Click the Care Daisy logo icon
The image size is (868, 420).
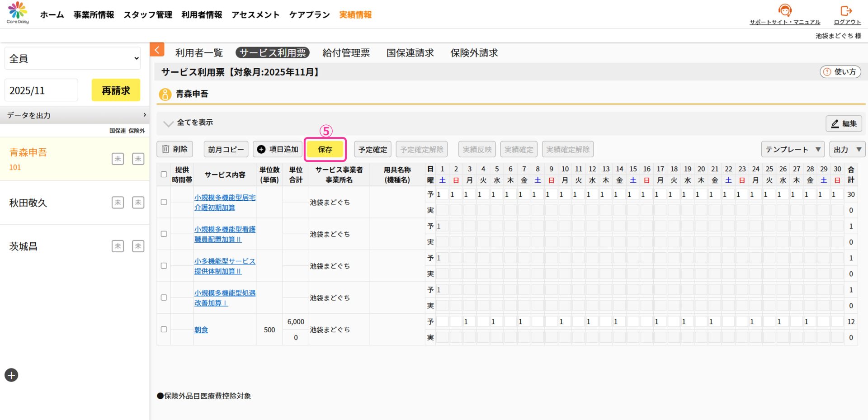pos(18,11)
